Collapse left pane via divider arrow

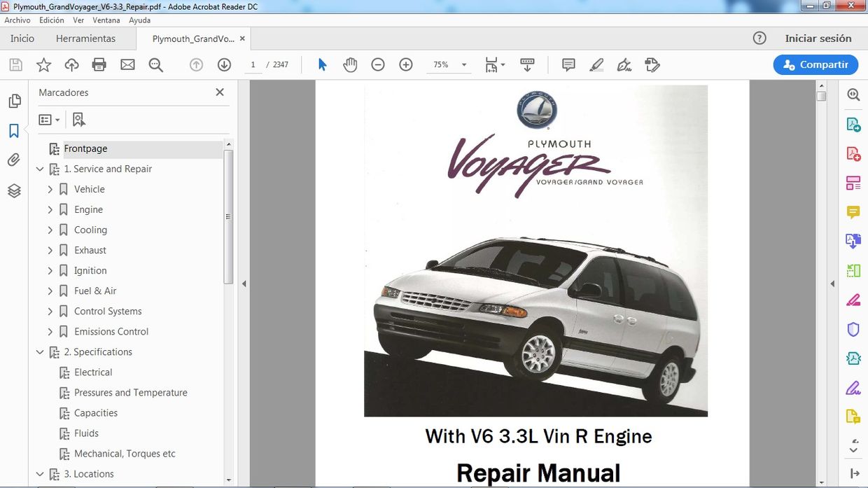244,284
